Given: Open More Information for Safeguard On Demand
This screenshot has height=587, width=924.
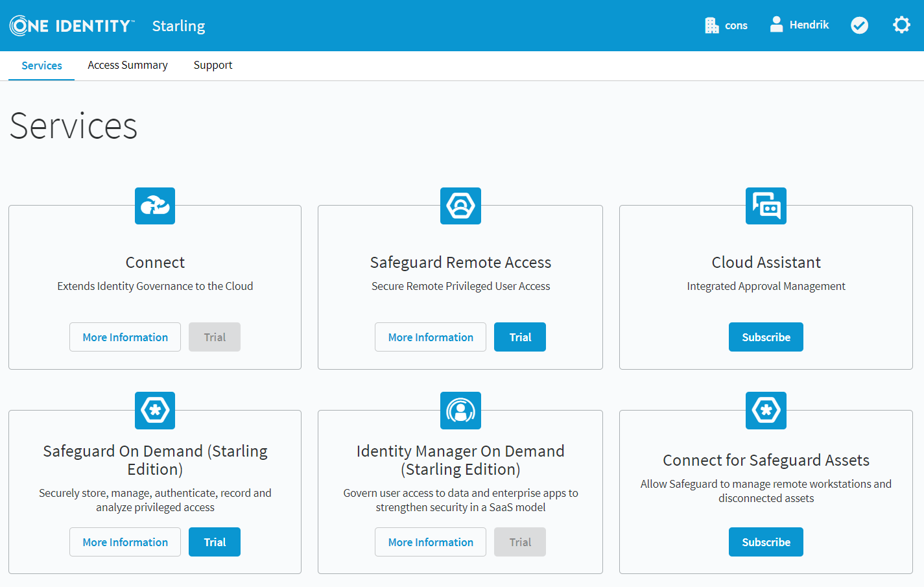Looking at the screenshot, I should pos(125,542).
